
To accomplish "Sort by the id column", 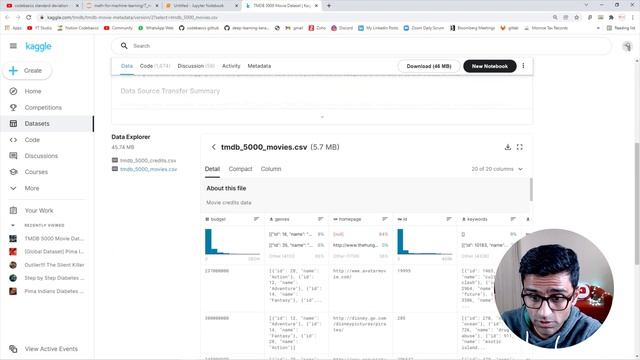I will (x=449, y=219).
